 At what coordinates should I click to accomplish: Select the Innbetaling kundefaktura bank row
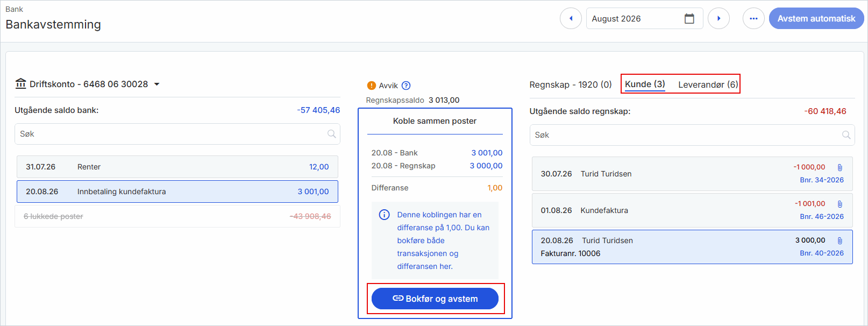(177, 192)
